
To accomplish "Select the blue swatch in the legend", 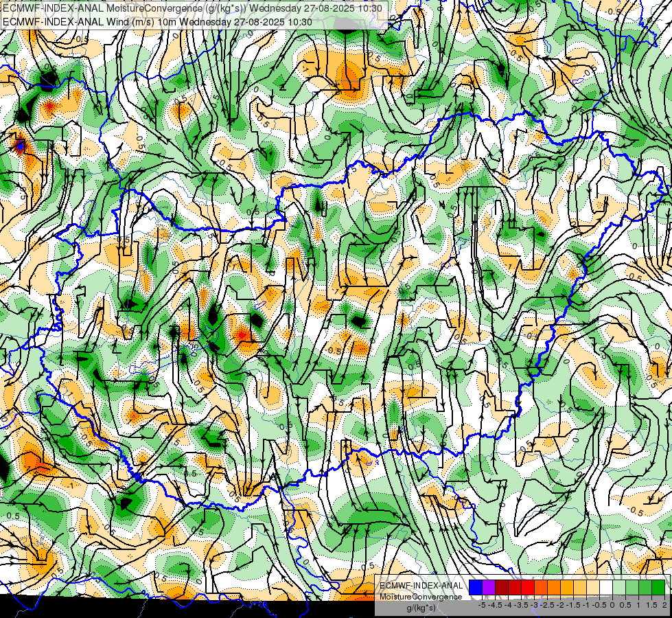I will tap(476, 587).
